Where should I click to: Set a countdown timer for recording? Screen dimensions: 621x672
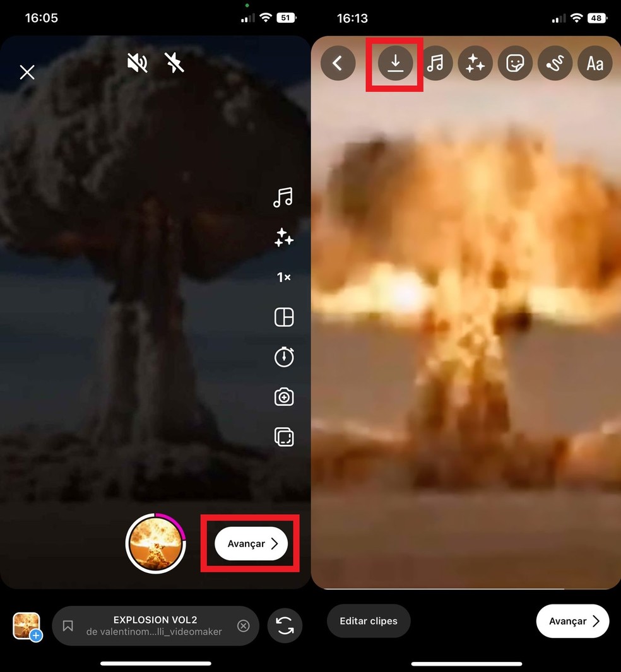pyautogui.click(x=283, y=357)
